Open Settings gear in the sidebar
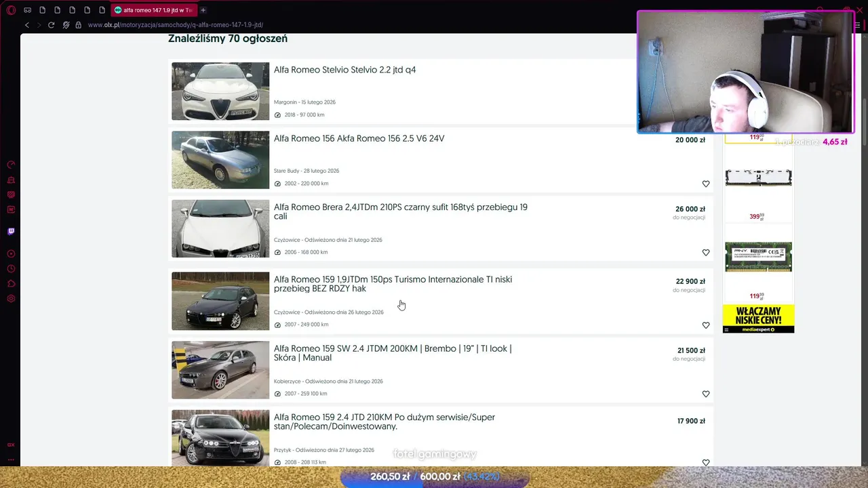868x488 pixels. [11, 299]
